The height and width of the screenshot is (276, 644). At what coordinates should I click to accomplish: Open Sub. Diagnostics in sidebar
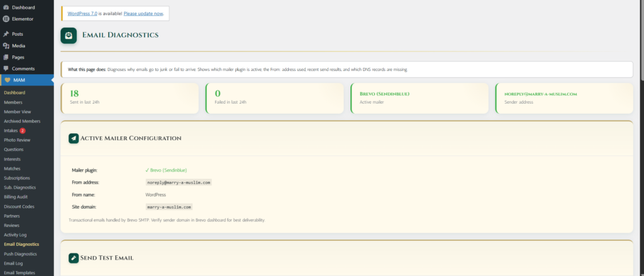(x=19, y=187)
